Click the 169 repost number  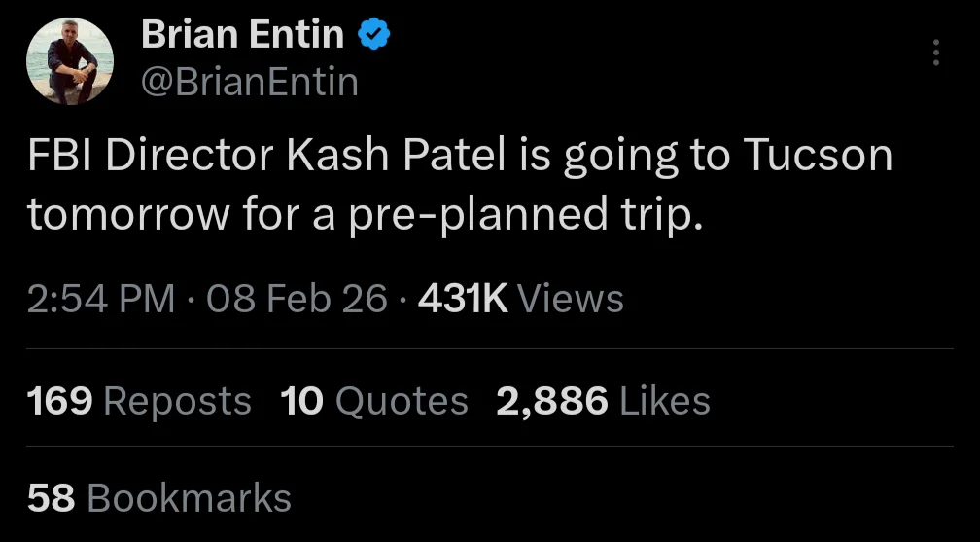60,401
